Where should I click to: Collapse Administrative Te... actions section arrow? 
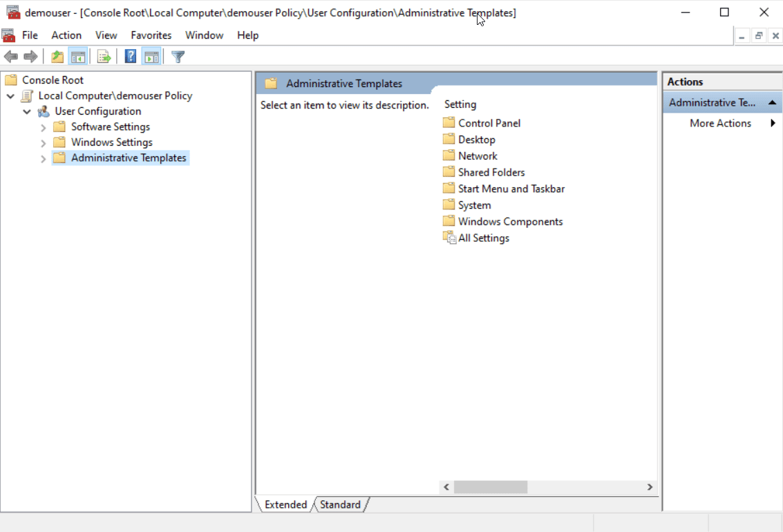coord(772,102)
